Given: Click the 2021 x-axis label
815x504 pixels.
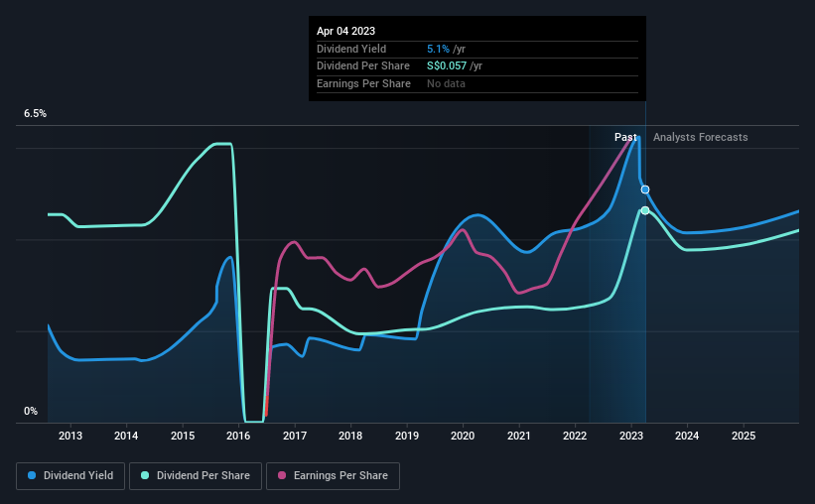Looking at the screenshot, I should tap(519, 436).
